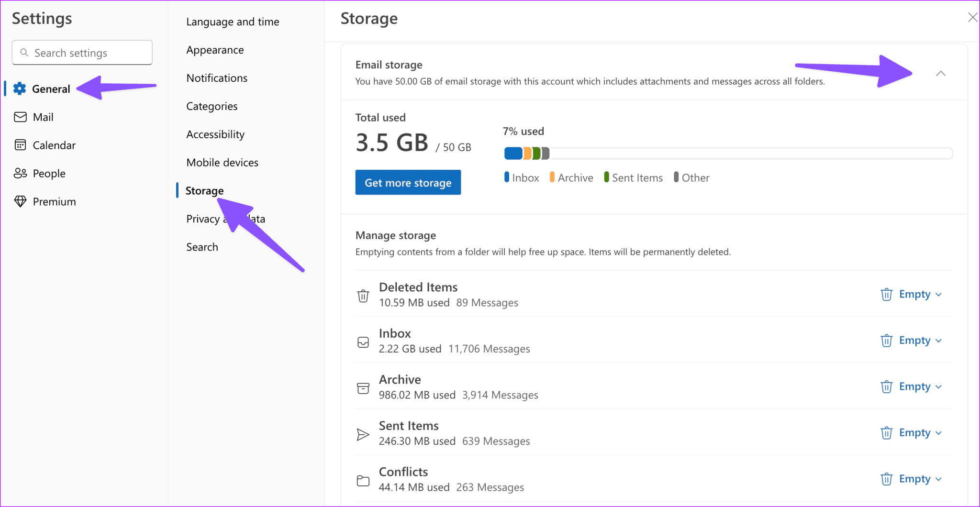Open Premium via the diamond icon
Screen dimensions: 980x507
pos(21,201)
